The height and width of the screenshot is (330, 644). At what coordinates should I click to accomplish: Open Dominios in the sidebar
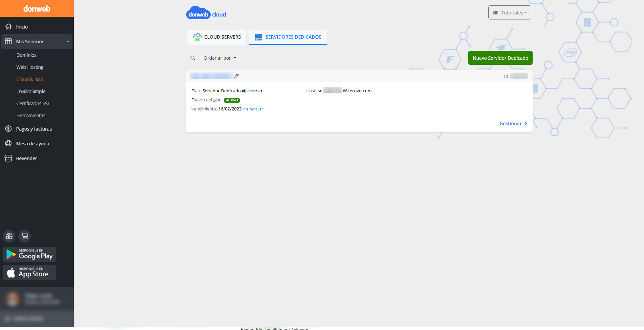click(26, 55)
